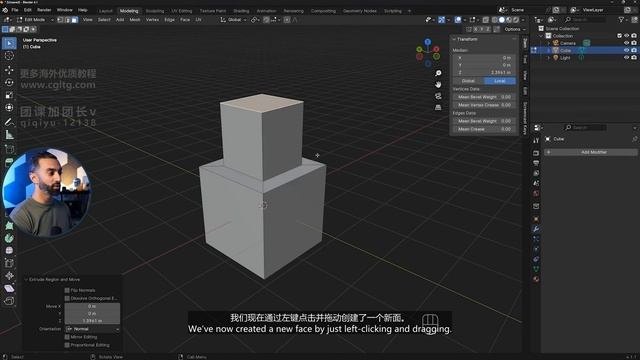Open the Select menu in viewport header
Image resolution: width=640 pixels, height=360 pixels.
point(104,20)
